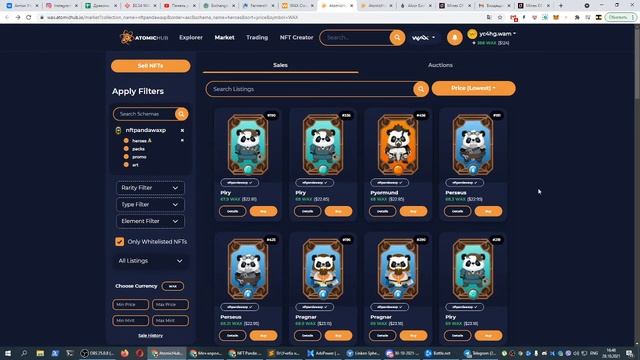Click the Max Mint field
This screenshot has width=640, height=360.
coord(170,321)
